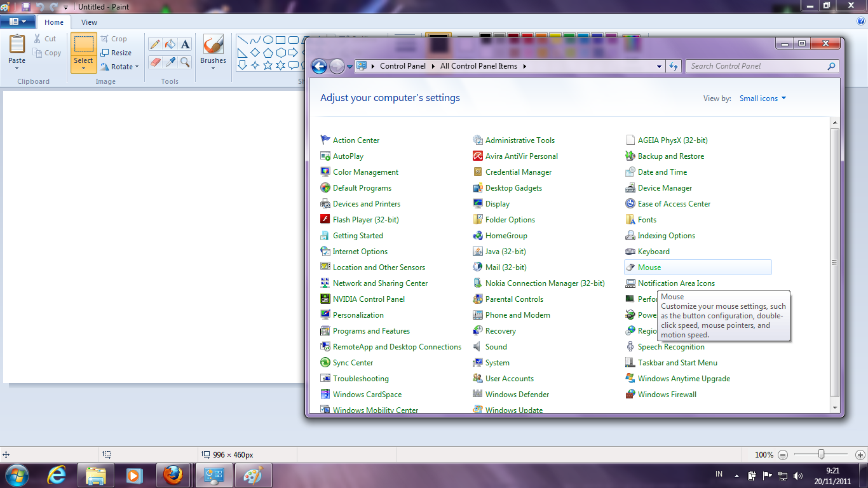Expand the Select dropdown arrow in Paint

click(x=83, y=68)
